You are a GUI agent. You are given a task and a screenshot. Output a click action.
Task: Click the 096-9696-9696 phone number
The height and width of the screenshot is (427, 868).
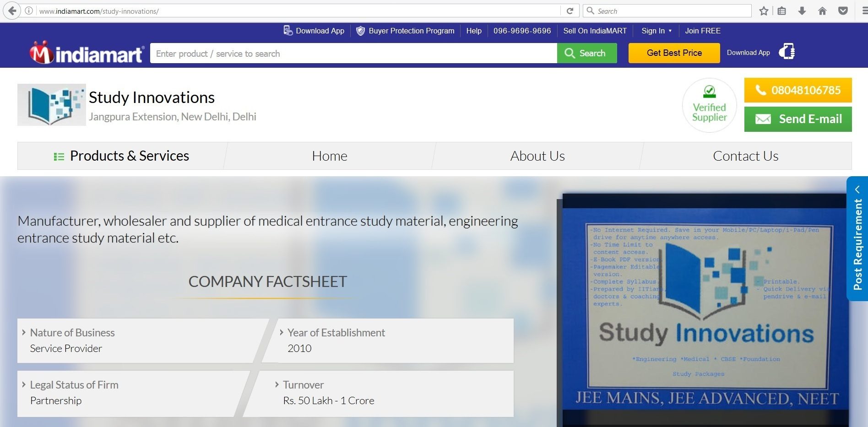pos(522,31)
